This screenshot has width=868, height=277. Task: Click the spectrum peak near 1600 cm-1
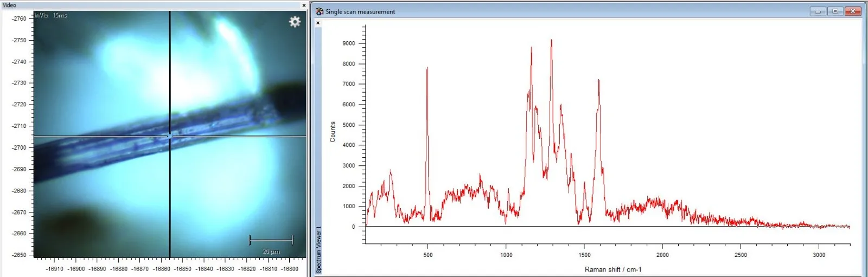tap(598, 81)
